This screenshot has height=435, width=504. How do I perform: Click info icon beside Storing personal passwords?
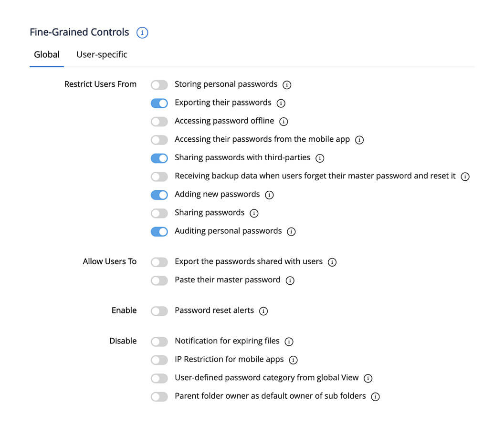coord(287,85)
